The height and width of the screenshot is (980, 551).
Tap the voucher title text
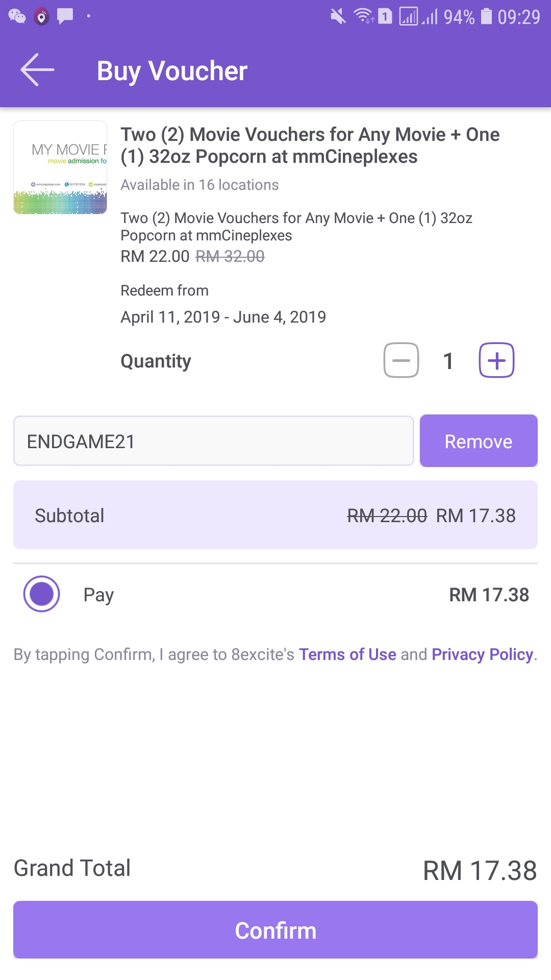pos(310,145)
